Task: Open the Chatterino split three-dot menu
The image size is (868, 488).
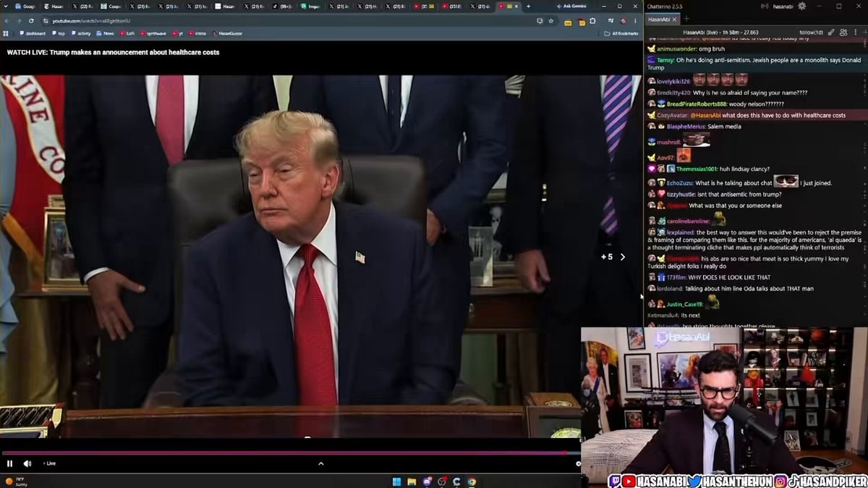Action: click(855, 33)
